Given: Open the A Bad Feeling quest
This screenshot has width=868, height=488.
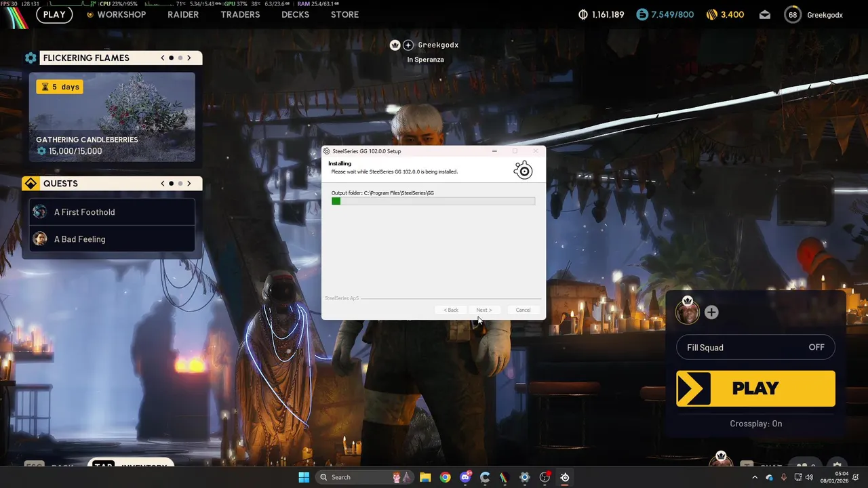Looking at the screenshot, I should [112, 239].
